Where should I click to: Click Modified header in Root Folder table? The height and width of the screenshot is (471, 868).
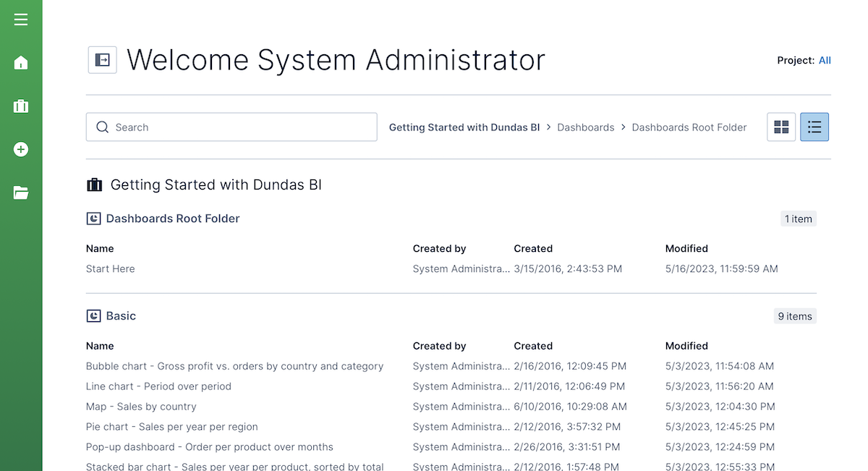[x=686, y=249]
